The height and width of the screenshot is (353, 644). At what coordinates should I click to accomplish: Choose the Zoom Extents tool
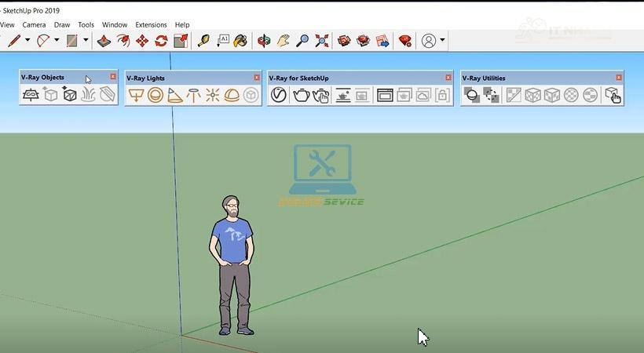[x=322, y=41]
